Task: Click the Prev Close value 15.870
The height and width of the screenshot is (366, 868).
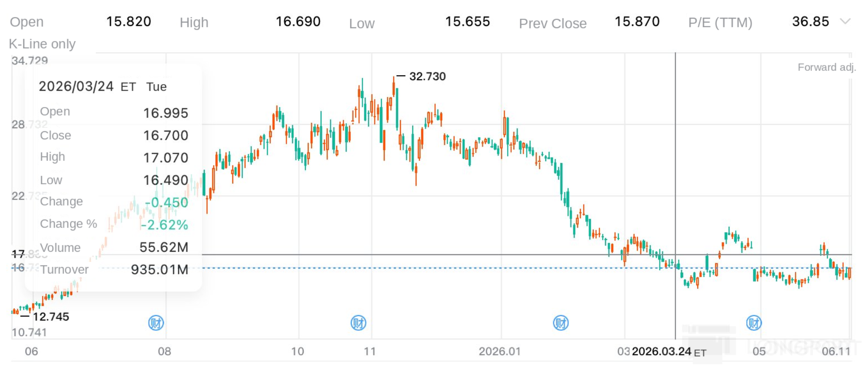Action: pyautogui.click(x=637, y=22)
